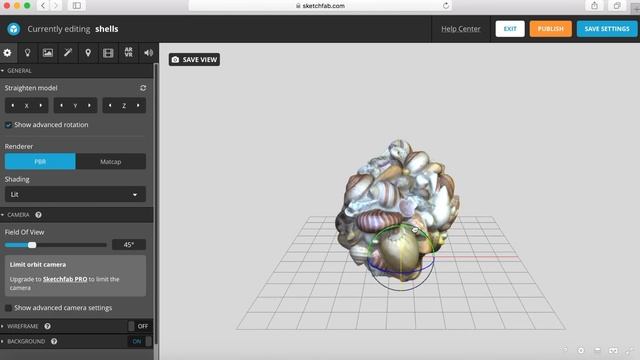Screen dimensions: 640x360
Task: Open the Materials tab with the image icon
Action: coord(48,53)
